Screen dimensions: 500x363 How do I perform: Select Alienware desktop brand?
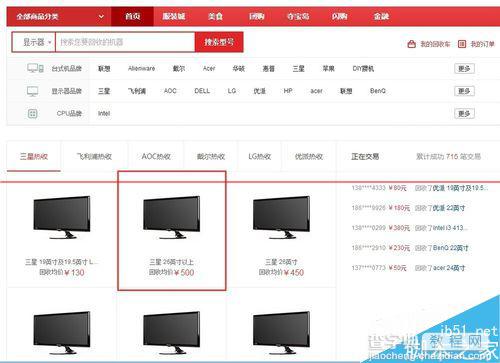141,69
